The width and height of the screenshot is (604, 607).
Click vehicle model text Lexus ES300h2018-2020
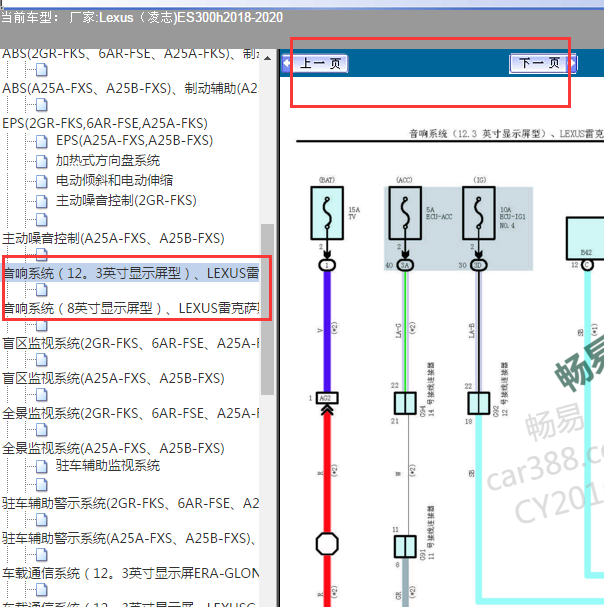coord(191,17)
